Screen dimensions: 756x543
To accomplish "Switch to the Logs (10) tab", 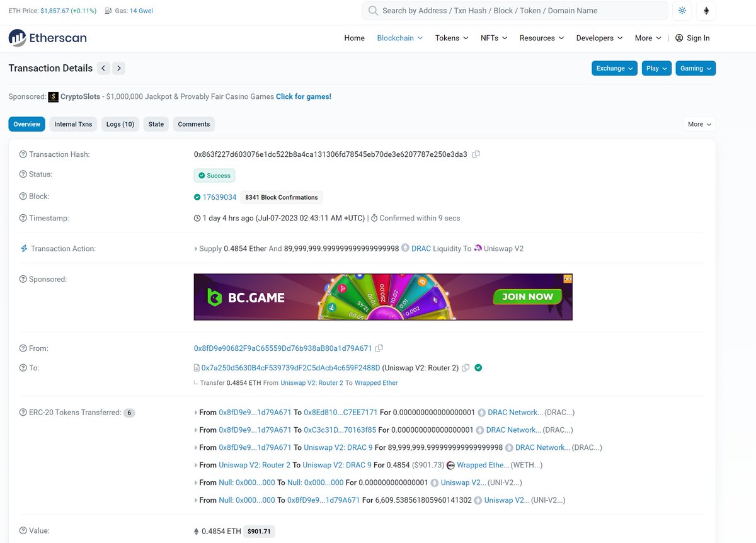I will click(120, 124).
